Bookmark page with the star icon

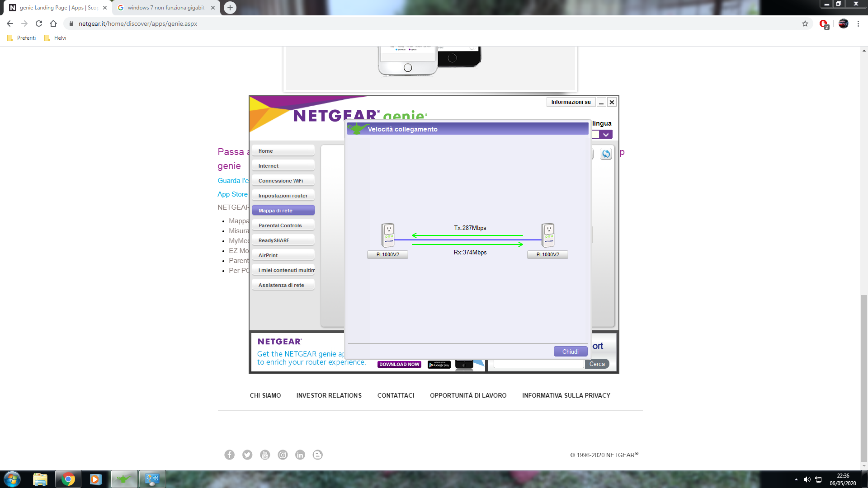[x=805, y=23]
